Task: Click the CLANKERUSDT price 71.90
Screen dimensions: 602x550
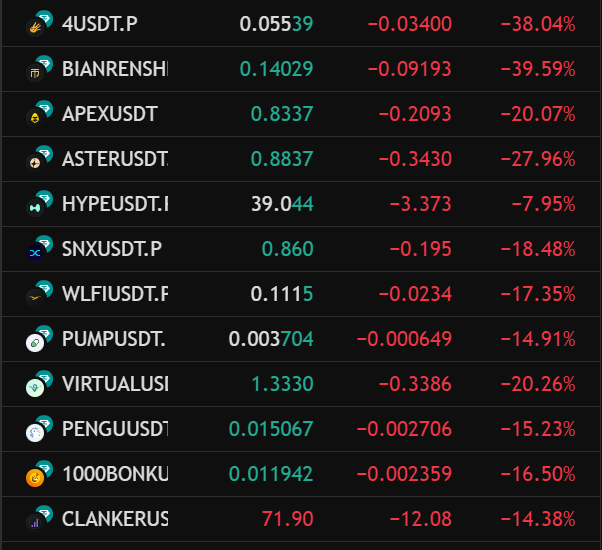Action: [x=287, y=519]
